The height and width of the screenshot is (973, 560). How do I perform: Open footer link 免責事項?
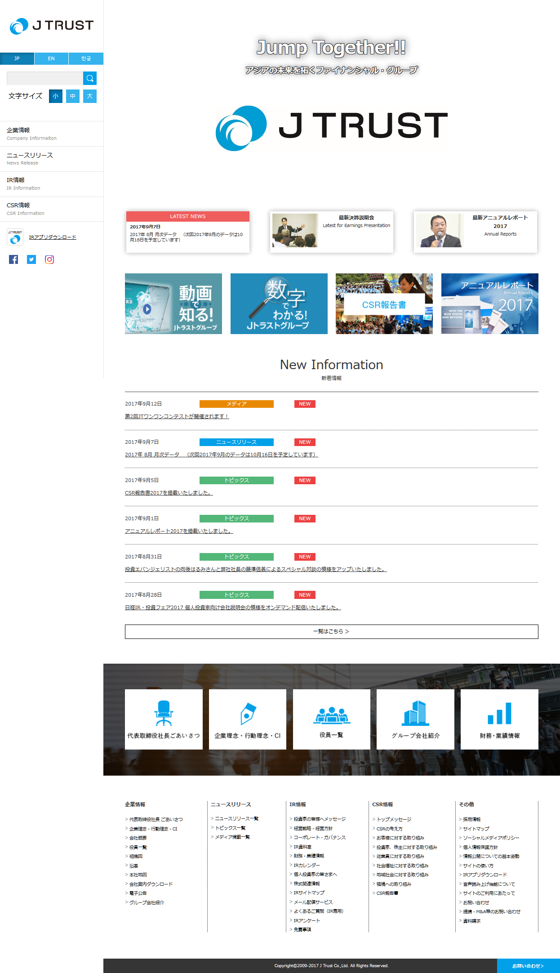(302, 929)
